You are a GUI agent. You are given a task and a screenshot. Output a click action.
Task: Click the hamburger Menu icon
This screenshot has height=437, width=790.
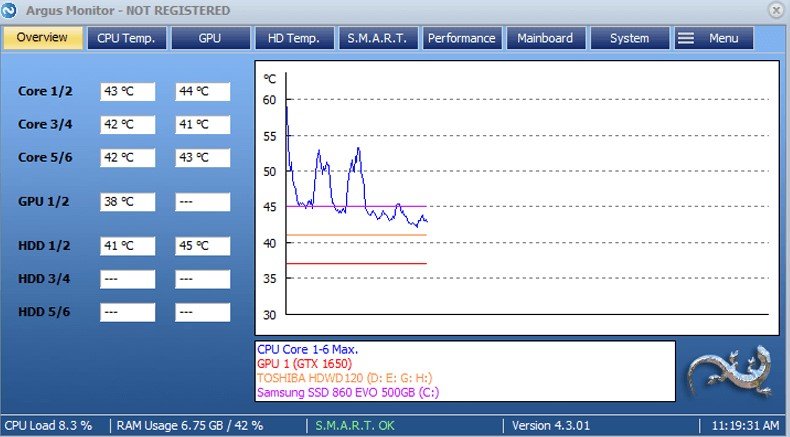(686, 38)
